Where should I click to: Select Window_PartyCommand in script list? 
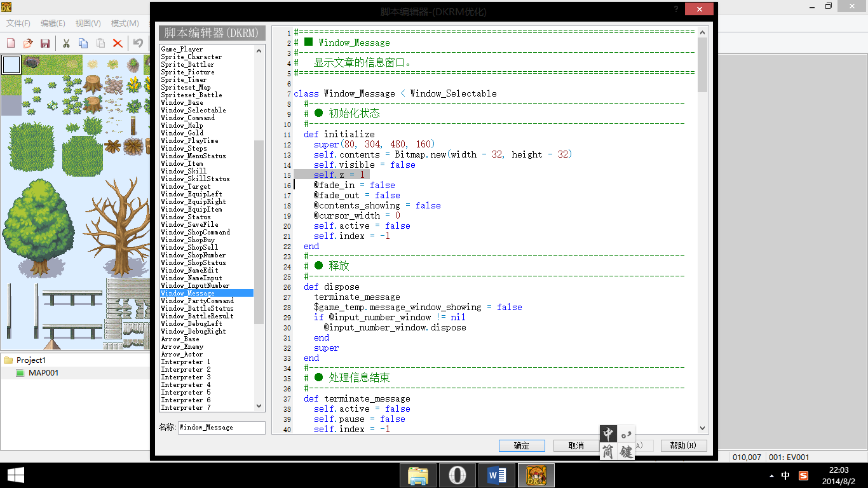(x=197, y=301)
